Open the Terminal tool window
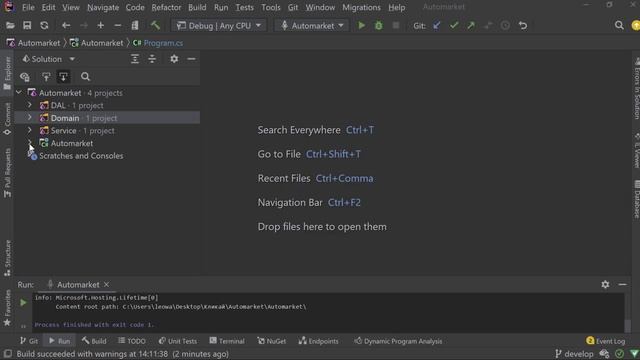This screenshot has height=360, width=640. click(x=227, y=341)
